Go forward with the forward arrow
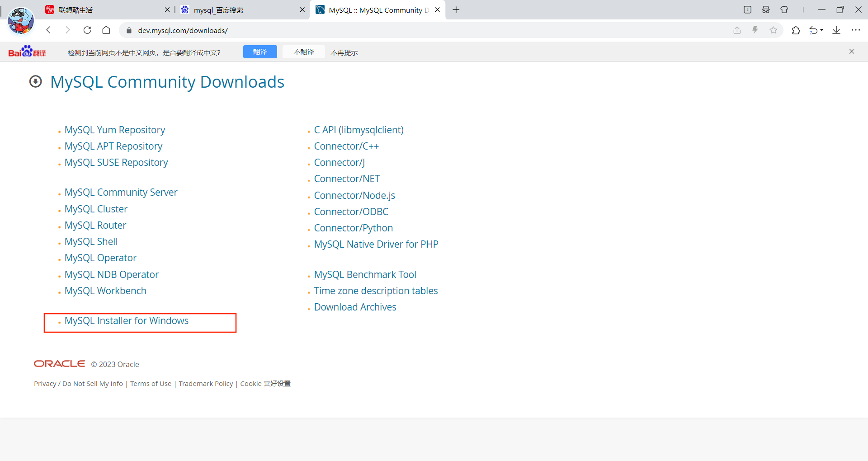 pos(68,30)
